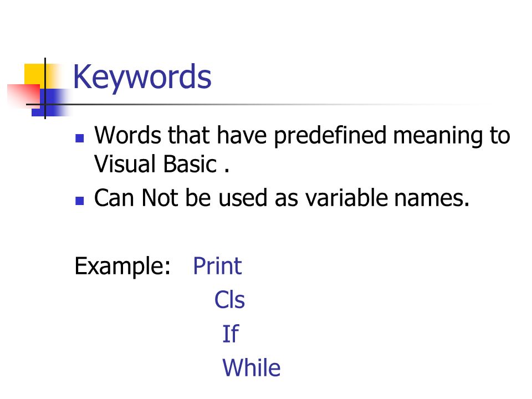
Task: Click 'Can Not be used' bullet text
Action: pos(180,198)
